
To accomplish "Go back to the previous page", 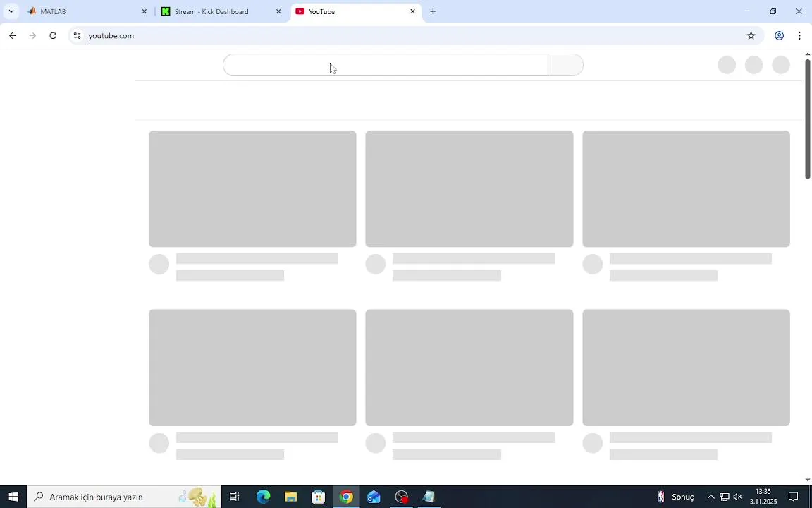I will click(x=13, y=36).
